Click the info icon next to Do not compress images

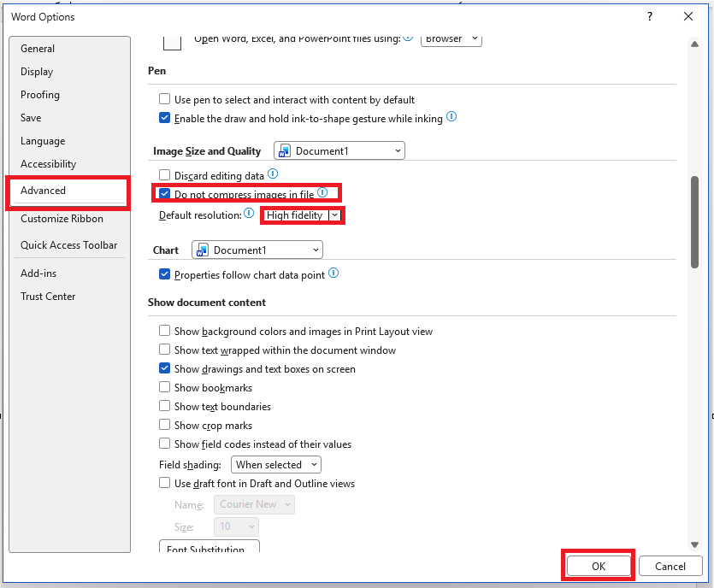[x=322, y=192]
